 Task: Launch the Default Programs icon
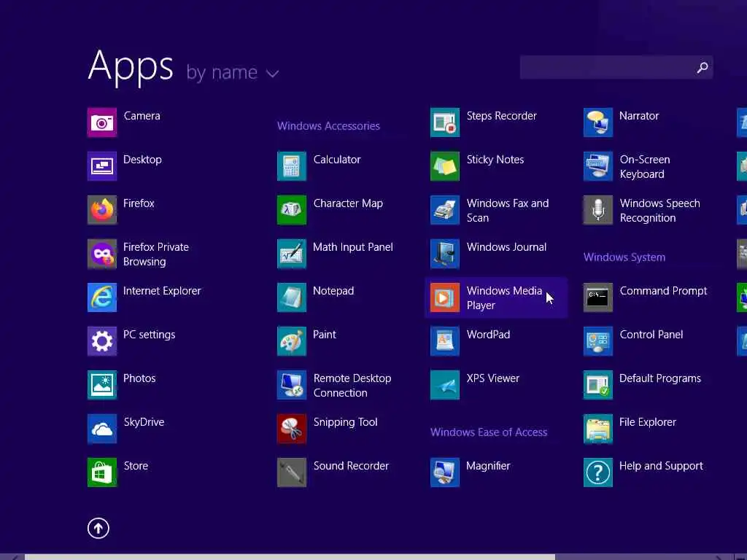click(x=598, y=385)
